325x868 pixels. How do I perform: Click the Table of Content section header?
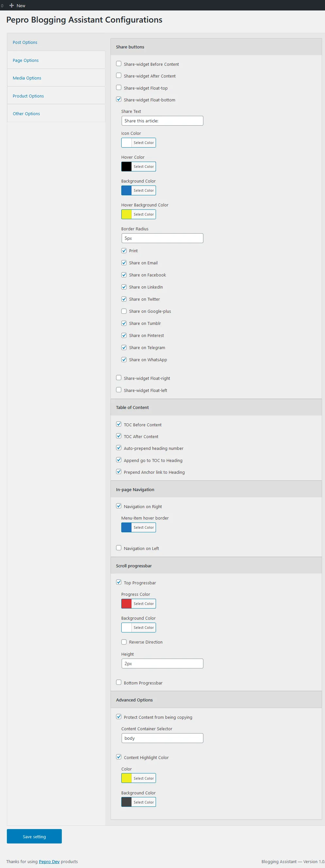point(216,407)
